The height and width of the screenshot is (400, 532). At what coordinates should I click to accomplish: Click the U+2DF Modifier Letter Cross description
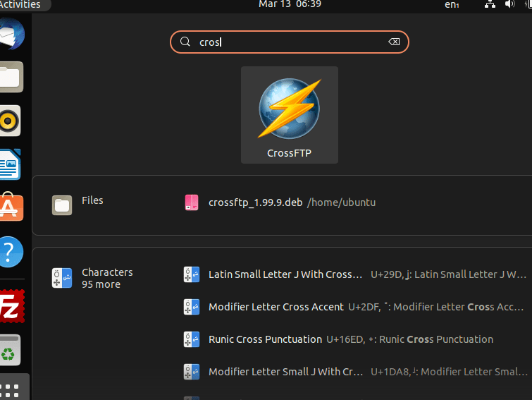(x=436, y=307)
